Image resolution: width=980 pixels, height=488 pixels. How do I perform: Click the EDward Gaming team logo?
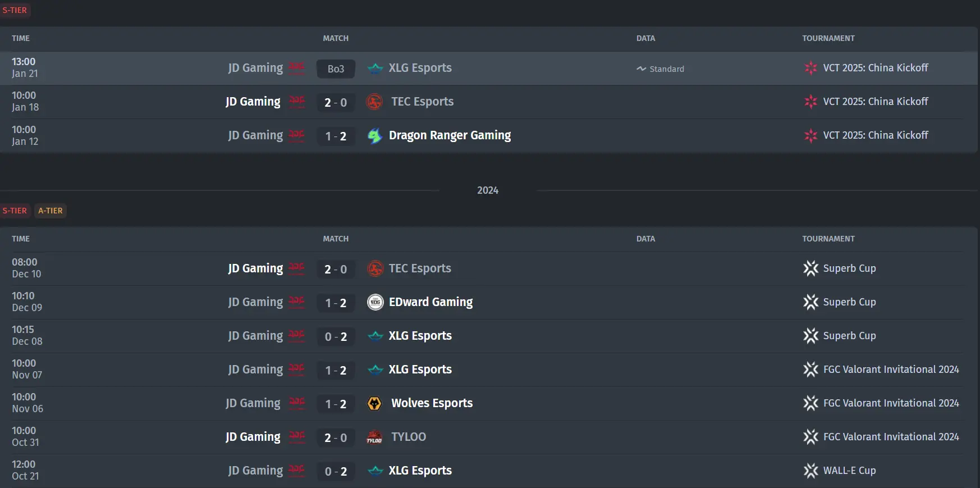click(x=375, y=302)
